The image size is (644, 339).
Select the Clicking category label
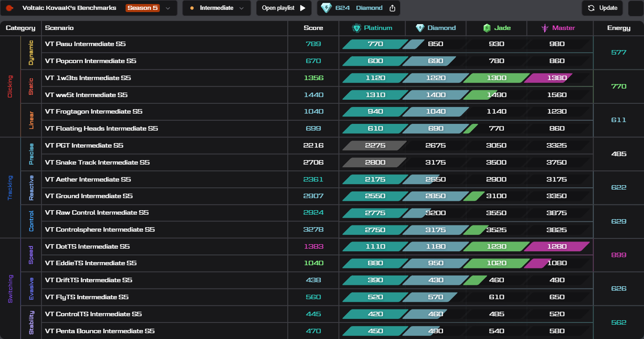pyautogui.click(x=10, y=86)
